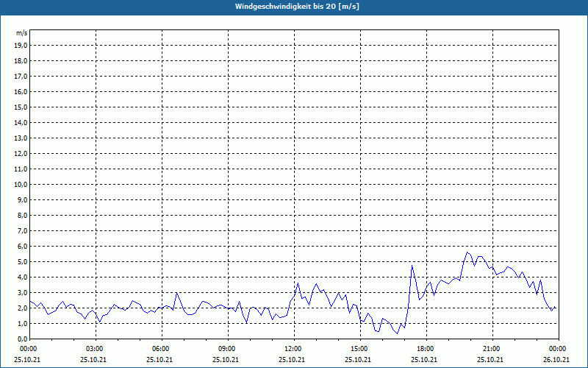
Task: Click the 18:00 time axis label
Action: pos(425,348)
